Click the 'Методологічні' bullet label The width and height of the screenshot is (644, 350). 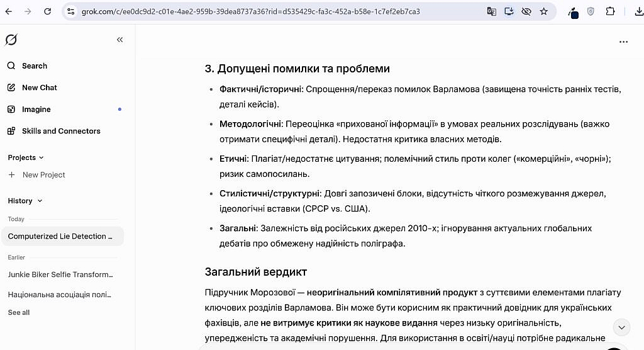252,124
